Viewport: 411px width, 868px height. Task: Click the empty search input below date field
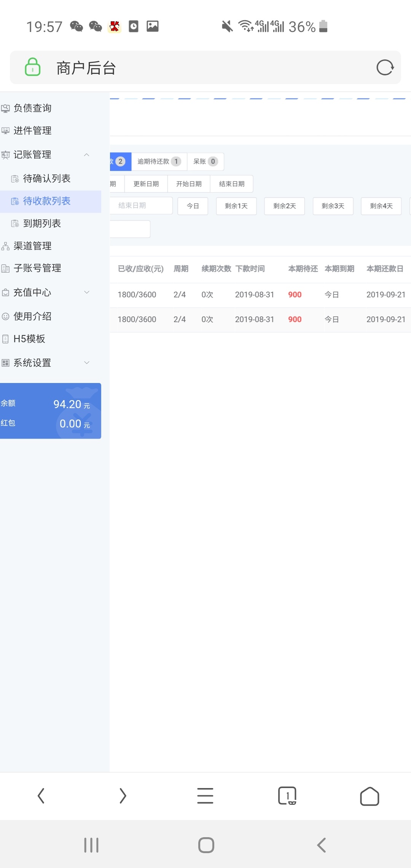[130, 229]
